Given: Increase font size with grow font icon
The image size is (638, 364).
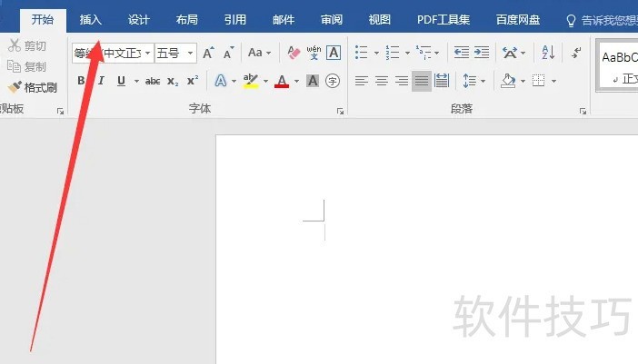Looking at the screenshot, I should point(208,53).
